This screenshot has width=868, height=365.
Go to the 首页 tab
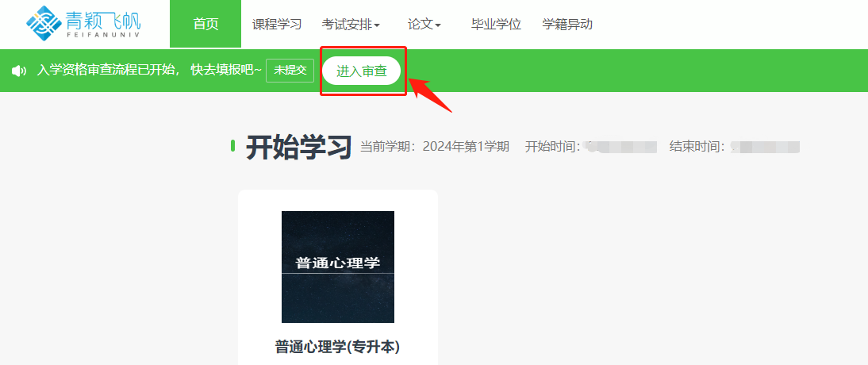(x=205, y=24)
